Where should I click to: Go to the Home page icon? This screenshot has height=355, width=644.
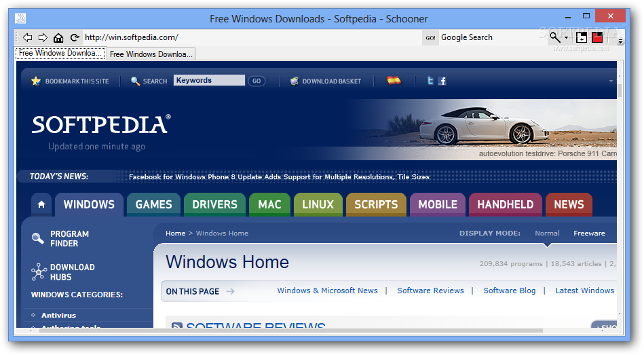pyautogui.click(x=58, y=38)
